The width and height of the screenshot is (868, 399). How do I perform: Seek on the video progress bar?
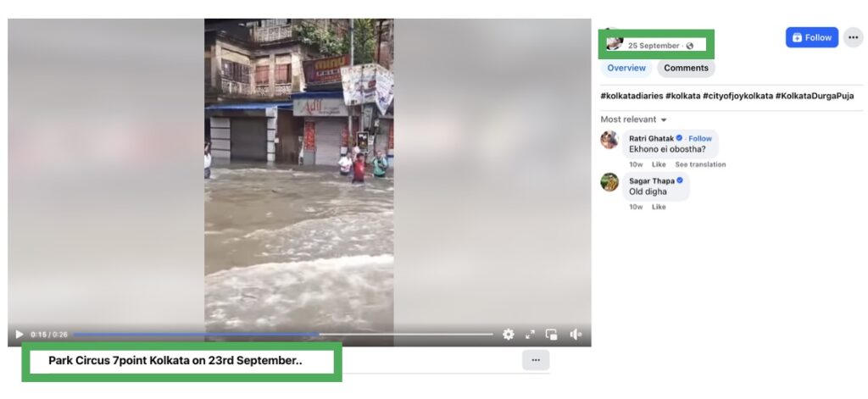click(x=283, y=335)
